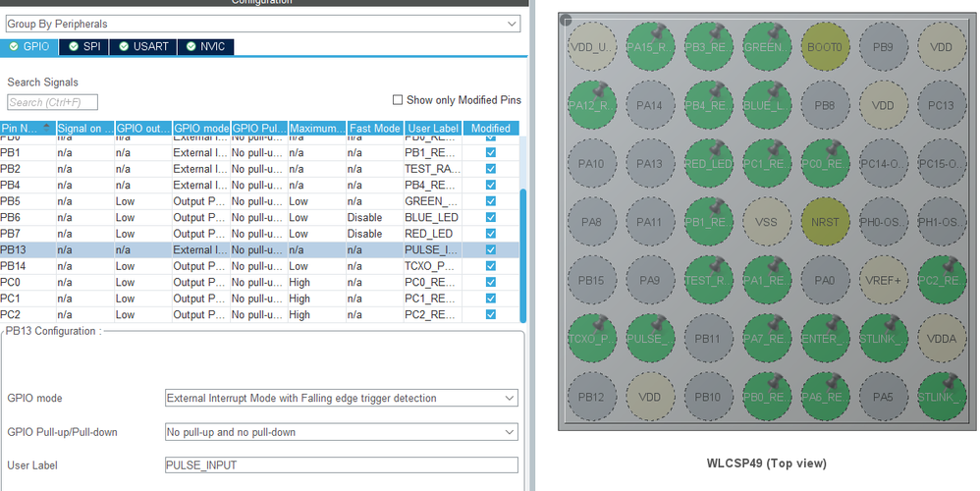Click the Search Signals input field
The width and height of the screenshot is (980, 491).
[x=52, y=102]
